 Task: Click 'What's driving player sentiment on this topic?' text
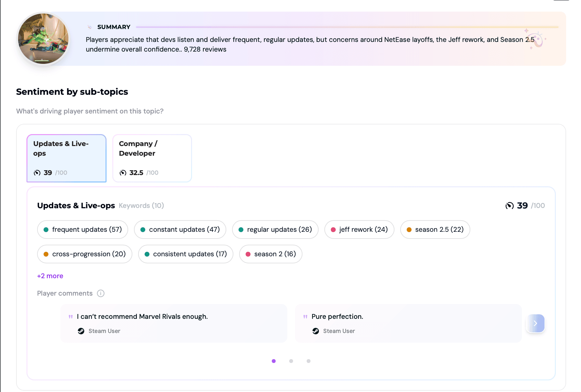(x=90, y=111)
